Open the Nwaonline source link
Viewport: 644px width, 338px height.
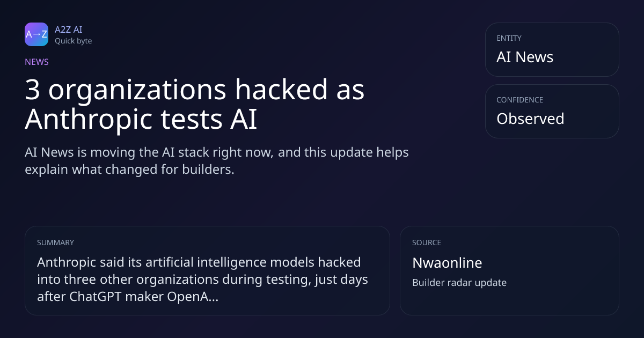(x=447, y=263)
